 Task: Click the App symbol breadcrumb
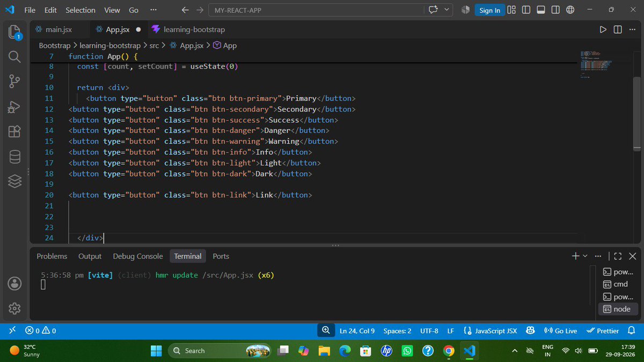pos(225,46)
